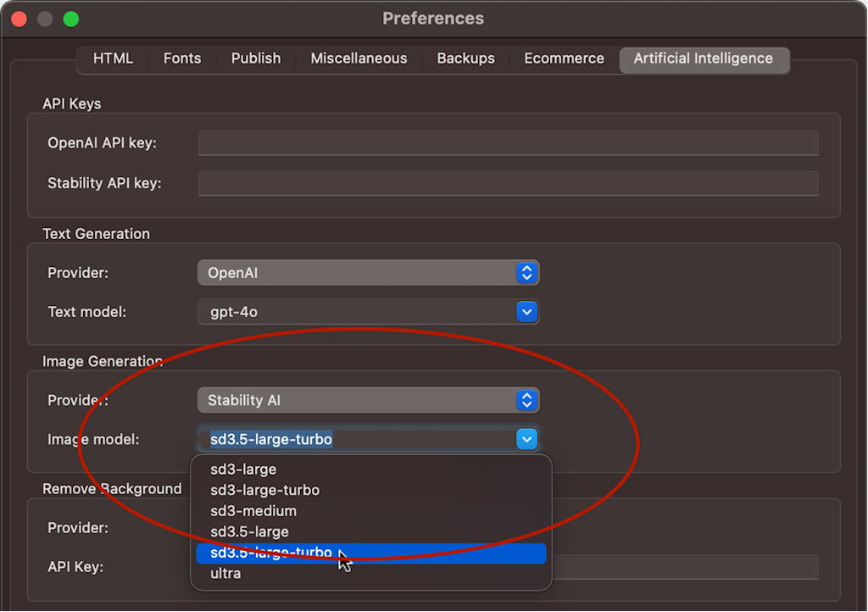Go to the Publish tab

(x=256, y=58)
